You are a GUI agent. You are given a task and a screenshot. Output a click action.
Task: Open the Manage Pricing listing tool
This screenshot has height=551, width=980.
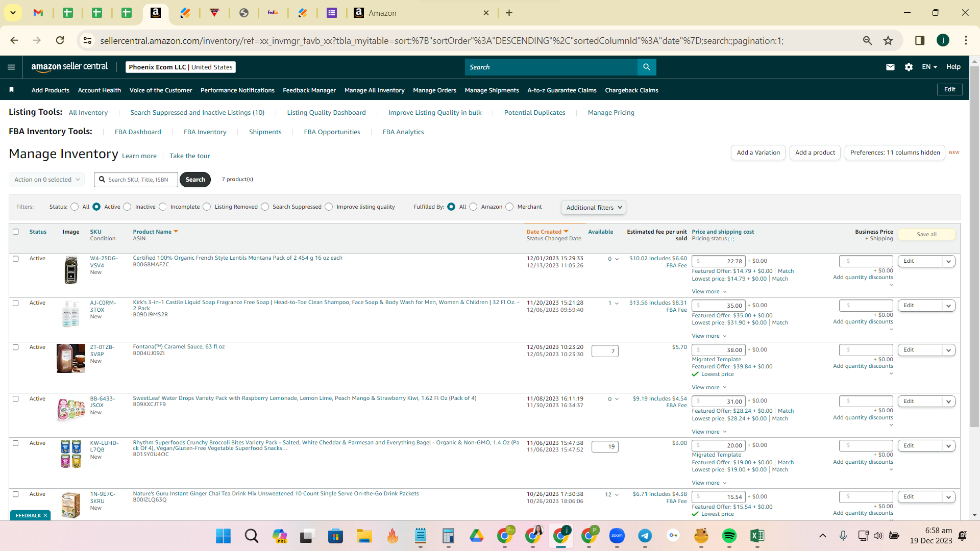coord(611,112)
